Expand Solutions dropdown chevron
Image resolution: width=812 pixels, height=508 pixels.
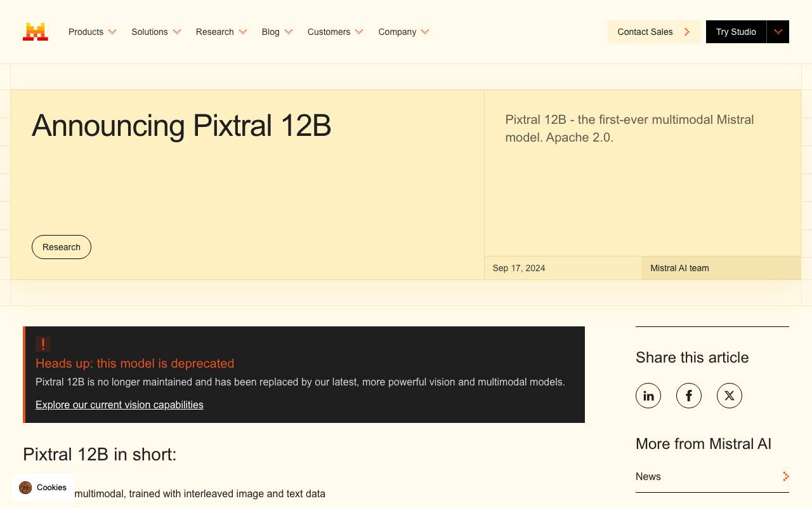(x=177, y=32)
